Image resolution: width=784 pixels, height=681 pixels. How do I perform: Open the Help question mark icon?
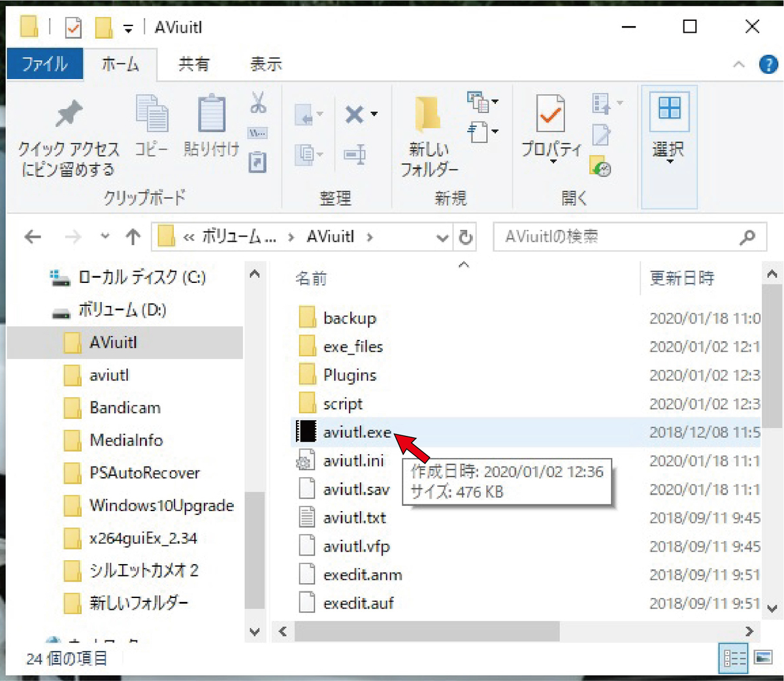pyautogui.click(x=768, y=64)
